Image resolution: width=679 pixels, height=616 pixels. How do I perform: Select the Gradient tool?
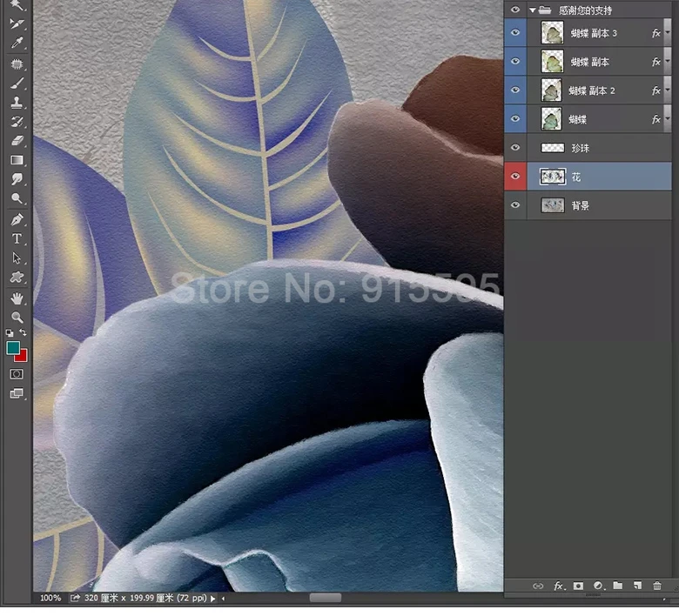(x=17, y=160)
